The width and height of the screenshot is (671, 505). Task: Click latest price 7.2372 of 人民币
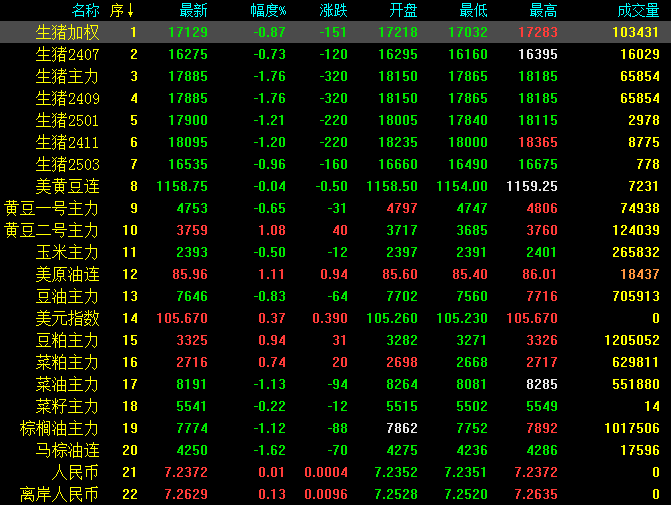[186, 472]
